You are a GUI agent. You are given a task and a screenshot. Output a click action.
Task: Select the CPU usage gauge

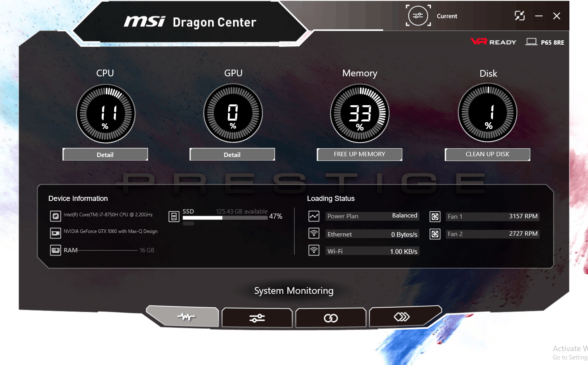(x=106, y=113)
